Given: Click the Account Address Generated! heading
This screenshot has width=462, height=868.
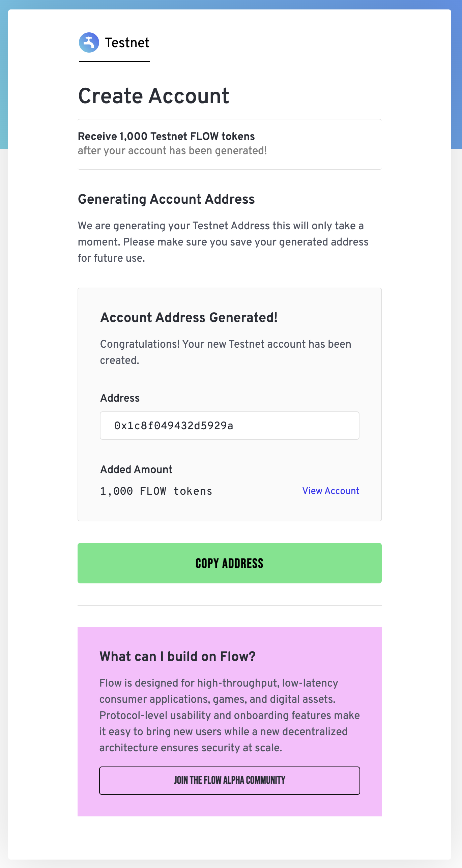Looking at the screenshot, I should [189, 318].
